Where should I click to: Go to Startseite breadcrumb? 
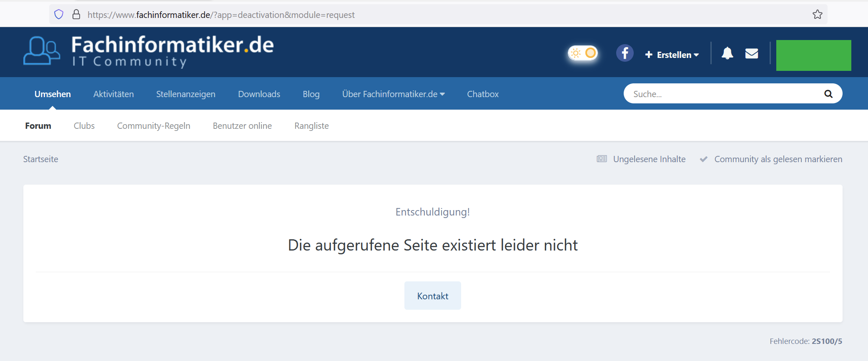coord(41,159)
